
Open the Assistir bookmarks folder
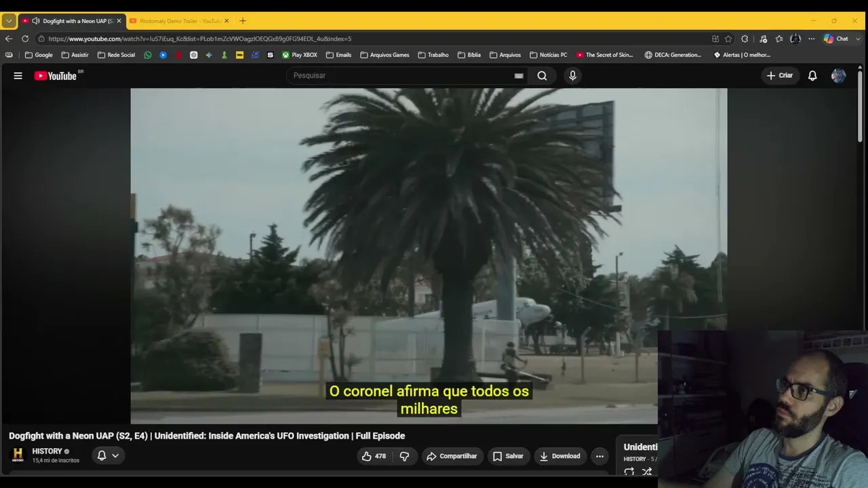(75, 55)
